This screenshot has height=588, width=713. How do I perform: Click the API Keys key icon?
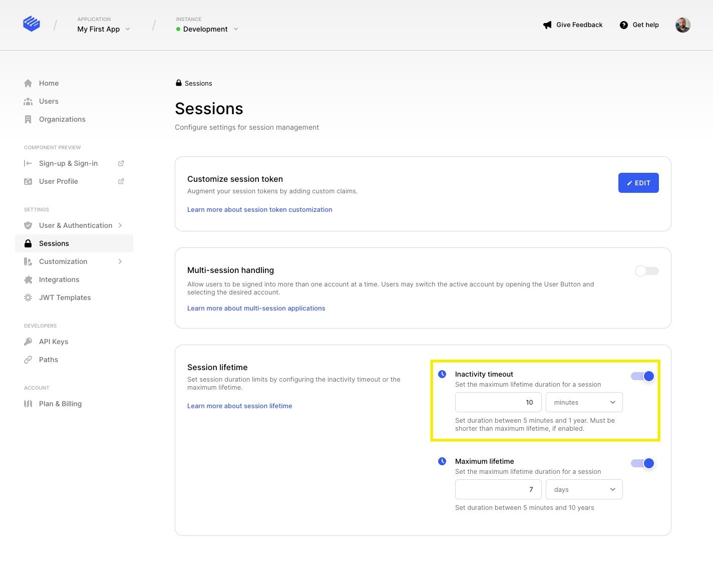28,342
